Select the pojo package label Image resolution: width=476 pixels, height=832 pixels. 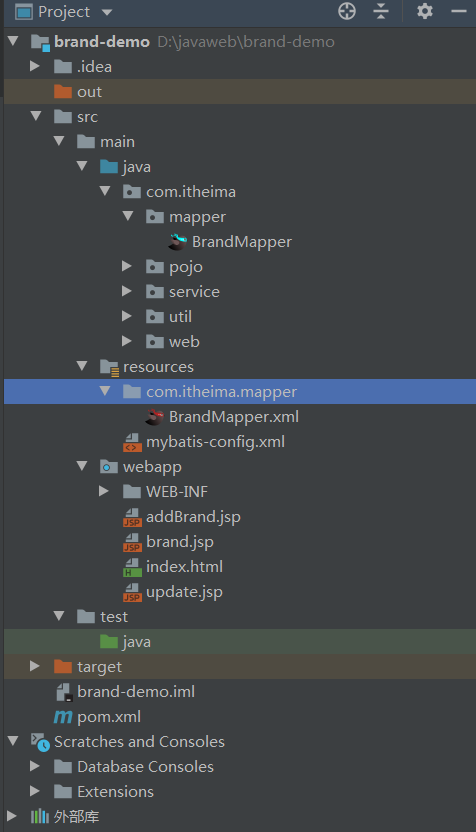[186, 267]
